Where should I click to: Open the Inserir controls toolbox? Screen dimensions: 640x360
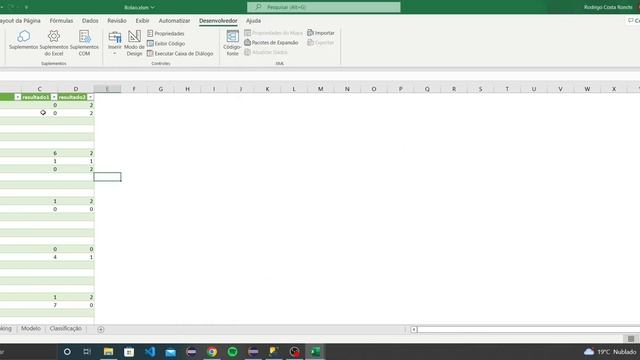(x=115, y=42)
